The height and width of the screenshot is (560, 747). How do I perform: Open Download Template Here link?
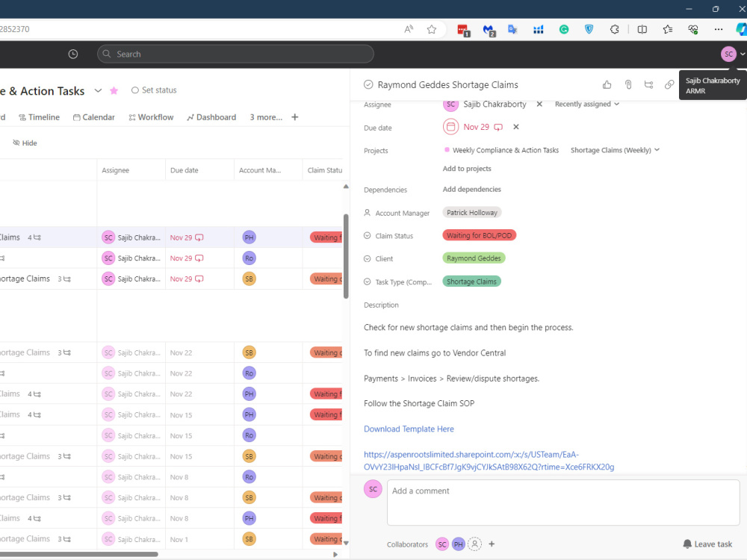(x=409, y=429)
